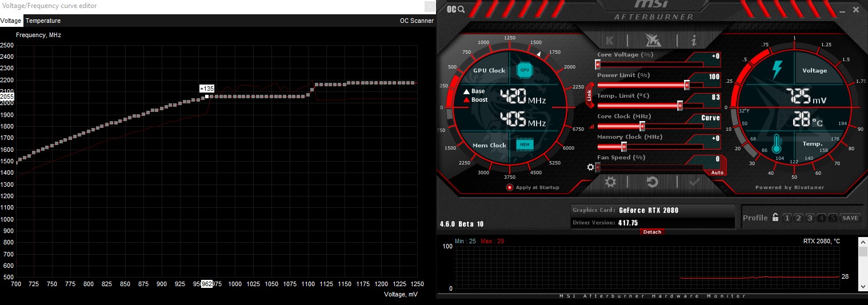868x305 pixels.
Task: Click the 962 voltage axis label
Action: coord(207,284)
